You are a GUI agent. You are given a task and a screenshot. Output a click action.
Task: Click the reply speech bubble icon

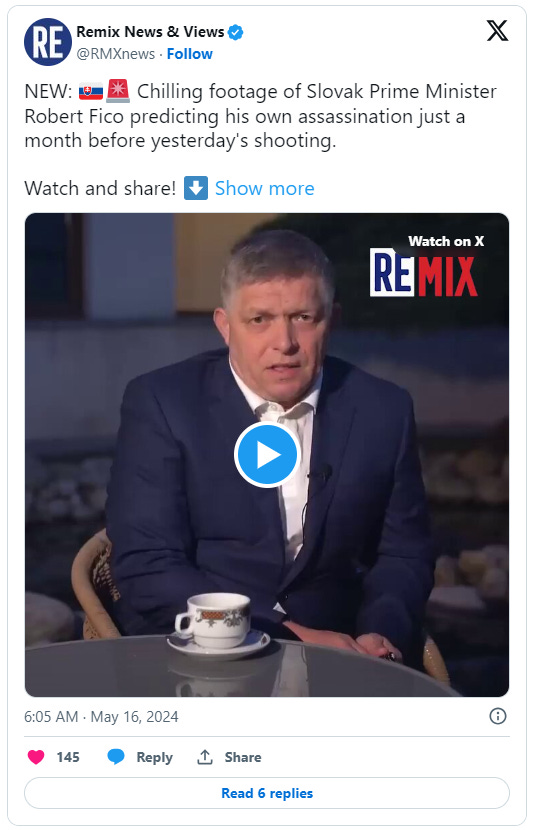[115, 757]
